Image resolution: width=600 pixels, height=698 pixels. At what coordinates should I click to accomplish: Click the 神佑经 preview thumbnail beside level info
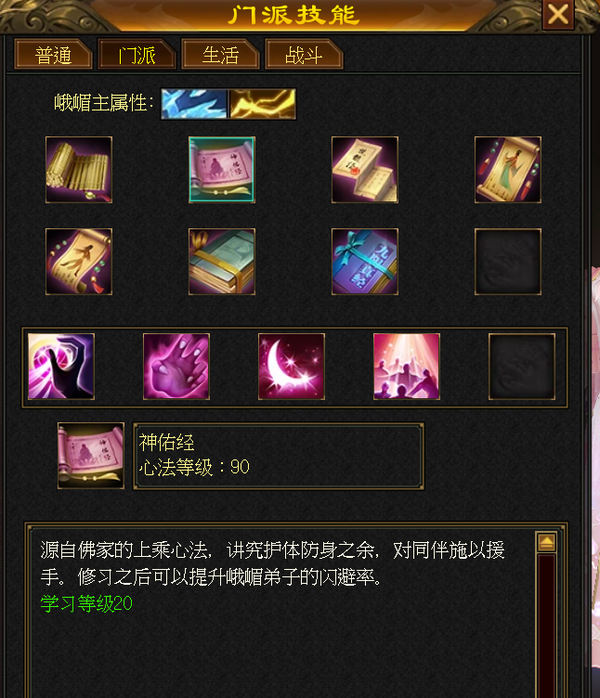coord(91,456)
